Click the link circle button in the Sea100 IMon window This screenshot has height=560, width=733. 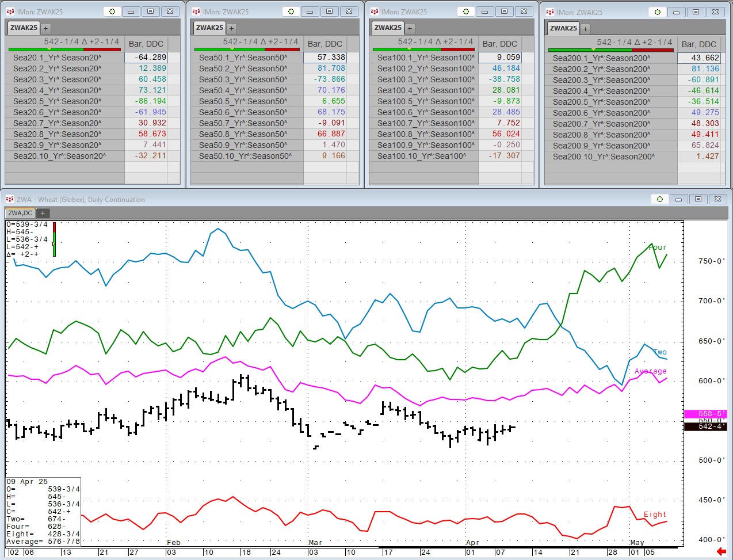(466, 12)
